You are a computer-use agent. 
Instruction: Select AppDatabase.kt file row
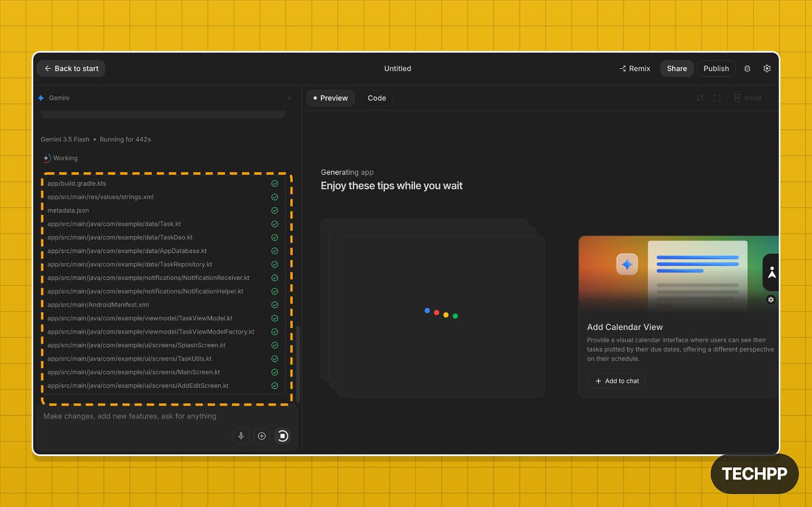162,251
